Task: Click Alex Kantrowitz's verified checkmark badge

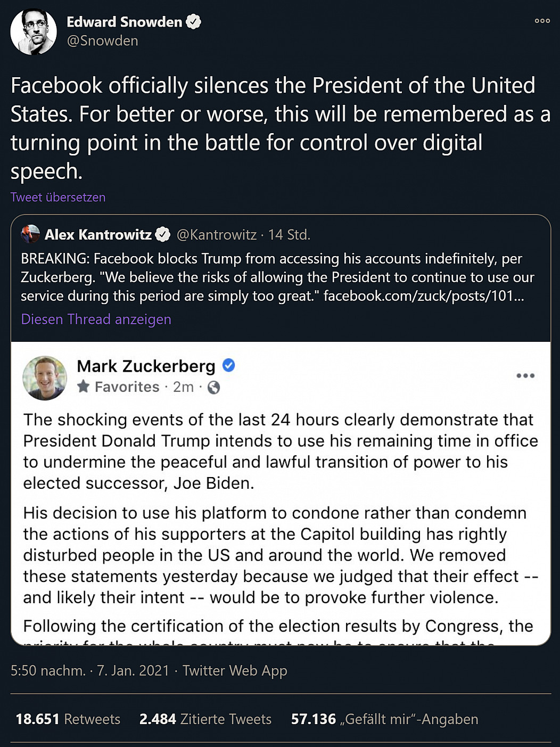Action: (x=163, y=234)
